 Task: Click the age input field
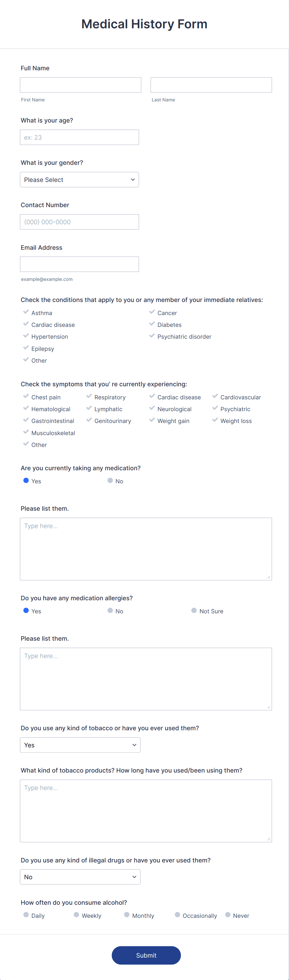pyautogui.click(x=79, y=137)
